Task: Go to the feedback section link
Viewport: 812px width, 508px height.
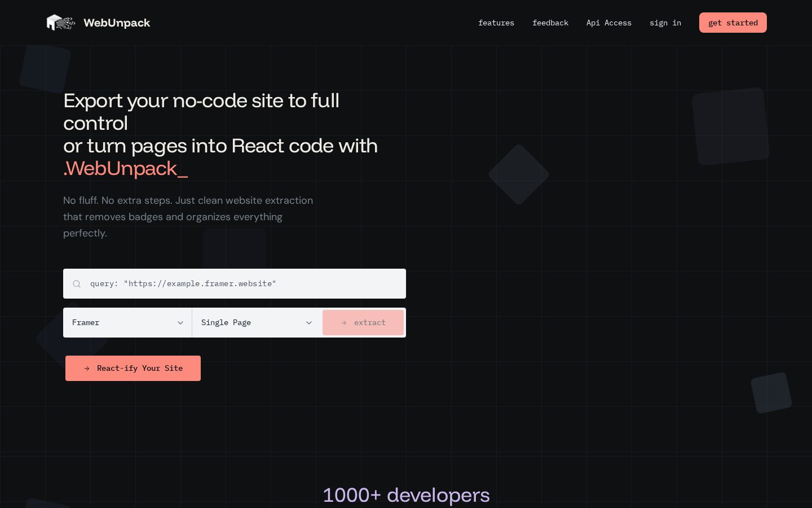Action: click(550, 23)
